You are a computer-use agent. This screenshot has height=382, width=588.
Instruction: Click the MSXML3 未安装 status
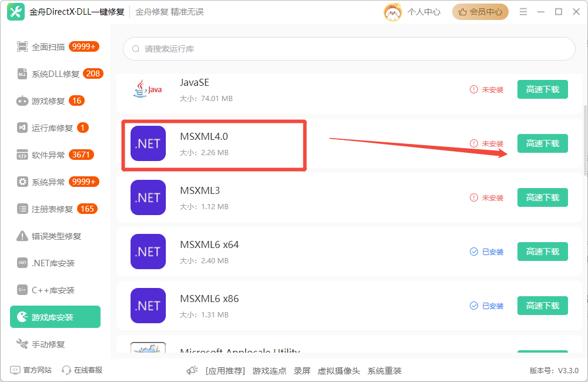tap(486, 197)
